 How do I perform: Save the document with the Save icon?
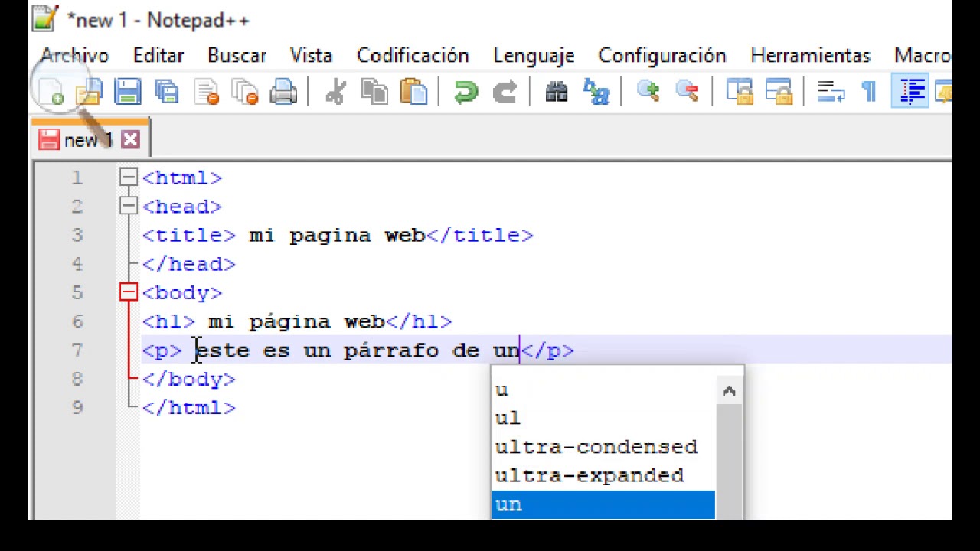[128, 92]
